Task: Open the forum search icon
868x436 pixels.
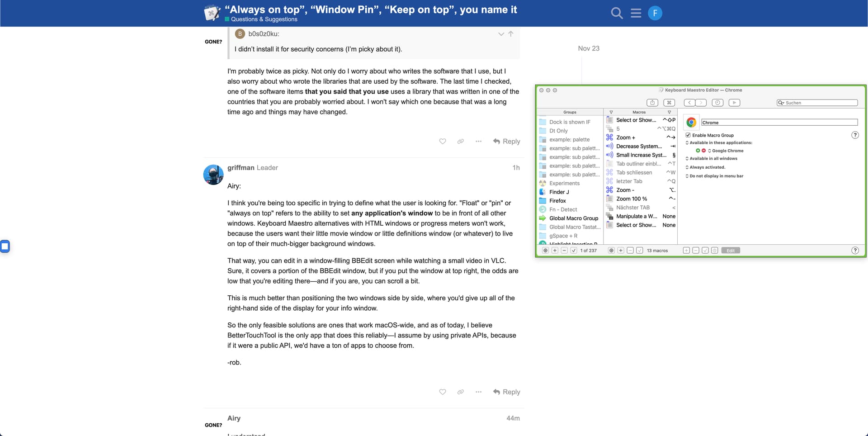Action: pyautogui.click(x=617, y=13)
